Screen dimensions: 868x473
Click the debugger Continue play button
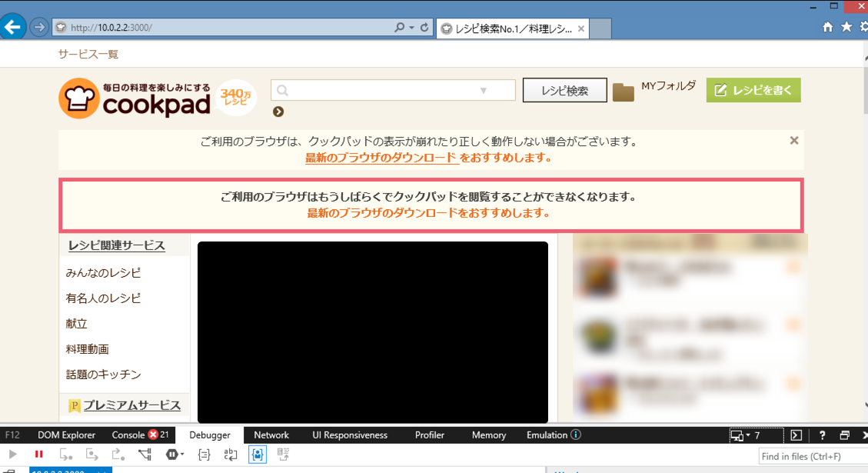click(x=12, y=455)
